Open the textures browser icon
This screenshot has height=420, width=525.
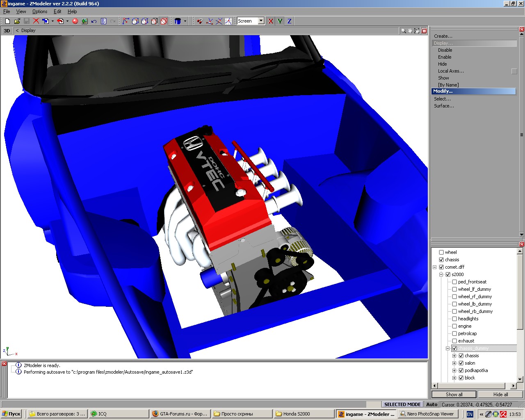pyautogui.click(x=84, y=21)
